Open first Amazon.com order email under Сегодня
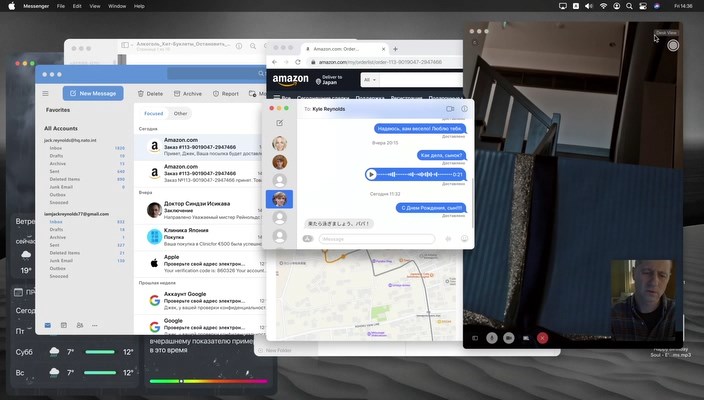The image size is (704, 400). (x=200, y=147)
